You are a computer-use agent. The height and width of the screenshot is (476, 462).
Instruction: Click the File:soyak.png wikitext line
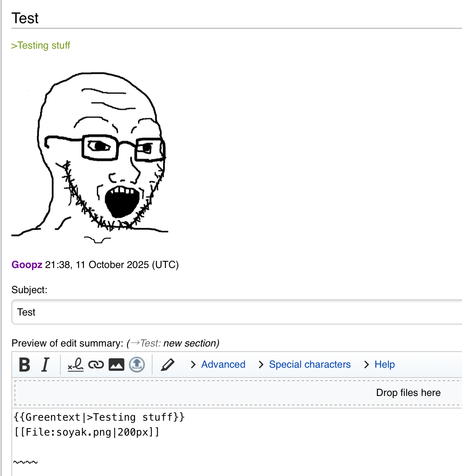click(x=86, y=432)
